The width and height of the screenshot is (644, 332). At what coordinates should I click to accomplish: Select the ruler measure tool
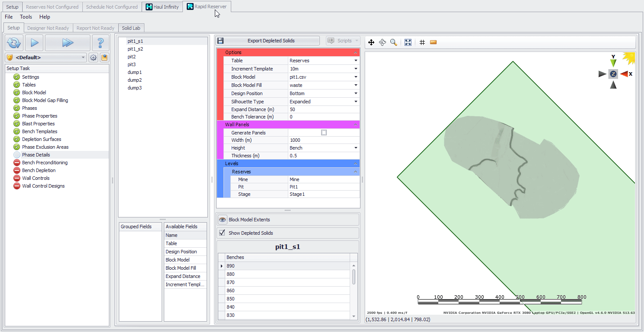434,42
